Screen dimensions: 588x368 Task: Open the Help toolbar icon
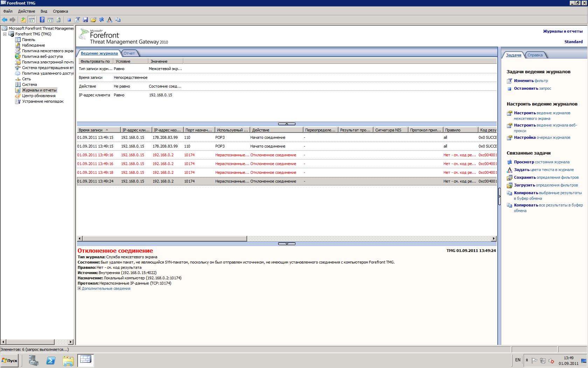pos(42,20)
